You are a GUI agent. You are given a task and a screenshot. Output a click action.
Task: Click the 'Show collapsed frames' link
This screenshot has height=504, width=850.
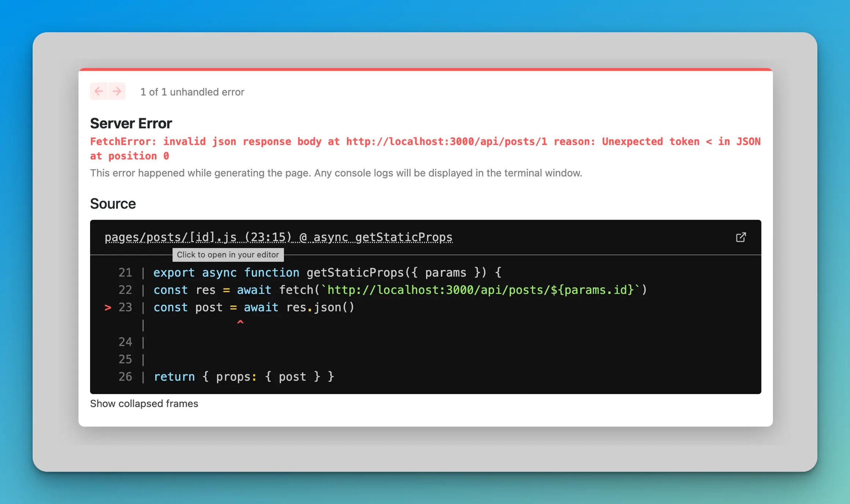pos(144,403)
